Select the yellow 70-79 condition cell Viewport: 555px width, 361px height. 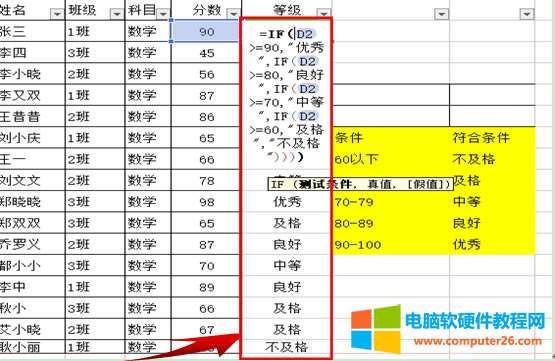pos(391,202)
